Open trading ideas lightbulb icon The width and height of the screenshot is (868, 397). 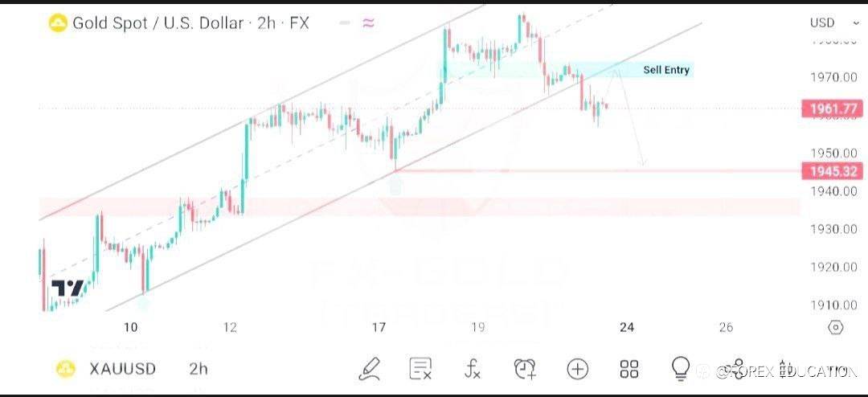(681, 368)
